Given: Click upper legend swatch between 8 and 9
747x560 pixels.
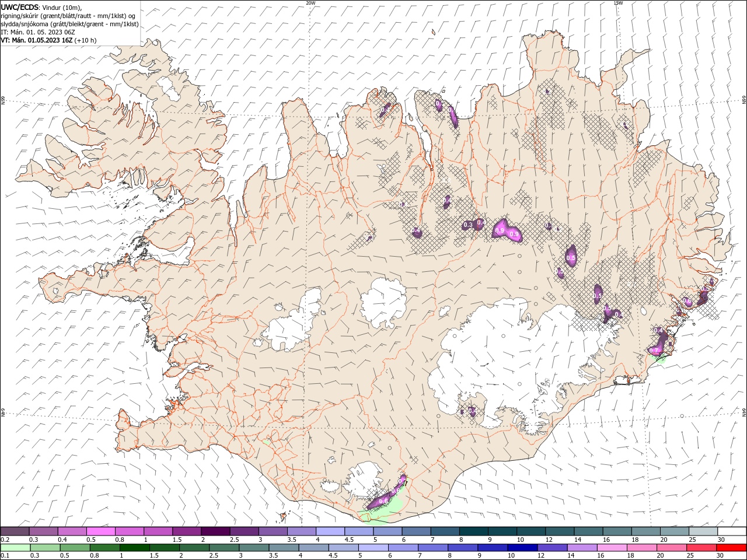Looking at the screenshot, I should [473, 531].
